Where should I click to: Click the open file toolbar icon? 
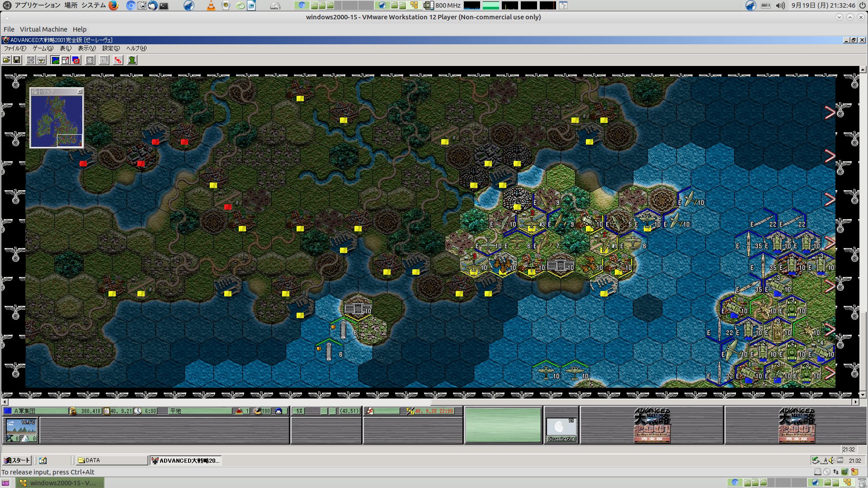(7, 60)
